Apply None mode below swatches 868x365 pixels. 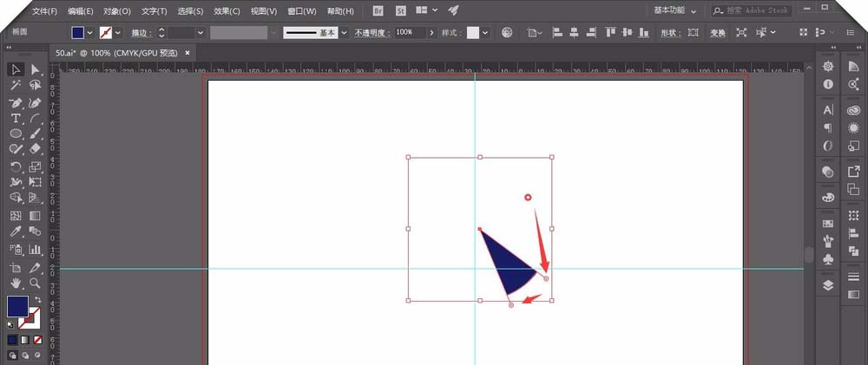pyautogui.click(x=37, y=340)
